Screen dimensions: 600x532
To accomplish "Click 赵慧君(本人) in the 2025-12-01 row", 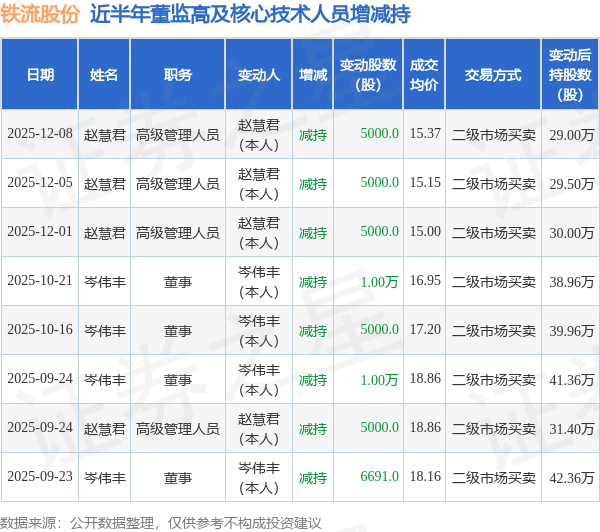I will click(259, 233).
